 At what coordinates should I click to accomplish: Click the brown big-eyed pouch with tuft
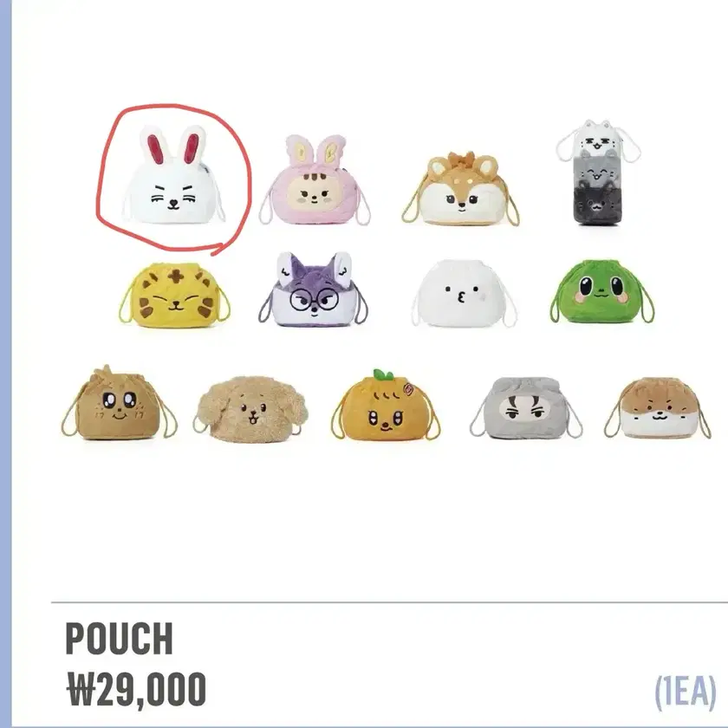click(119, 403)
